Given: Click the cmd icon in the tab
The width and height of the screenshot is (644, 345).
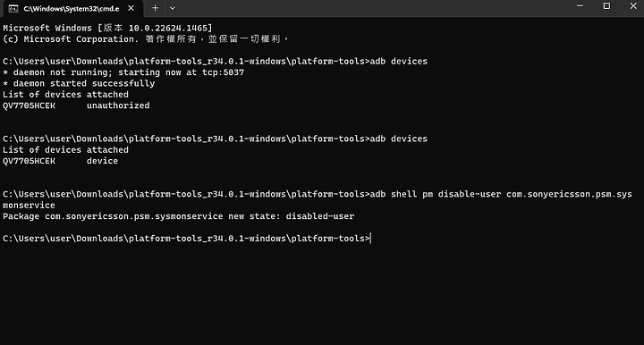Looking at the screenshot, I should [13, 8].
